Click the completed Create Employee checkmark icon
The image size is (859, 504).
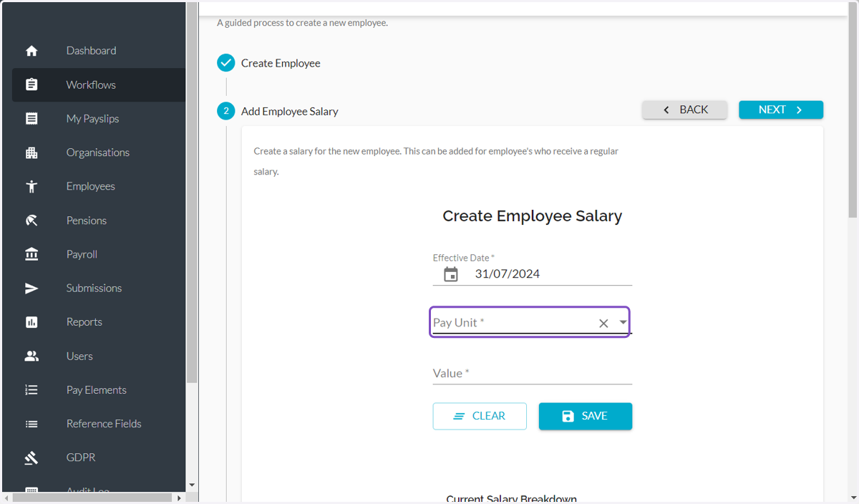tap(226, 63)
